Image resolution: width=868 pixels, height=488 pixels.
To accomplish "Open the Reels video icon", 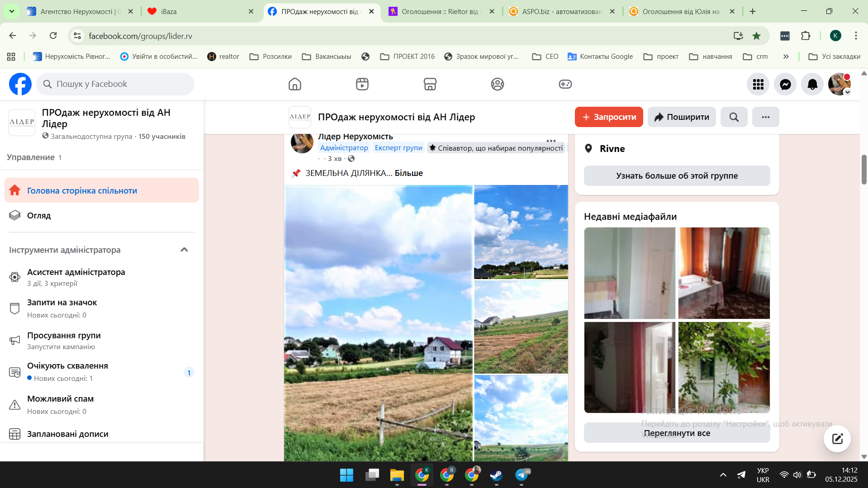I will pyautogui.click(x=362, y=84).
